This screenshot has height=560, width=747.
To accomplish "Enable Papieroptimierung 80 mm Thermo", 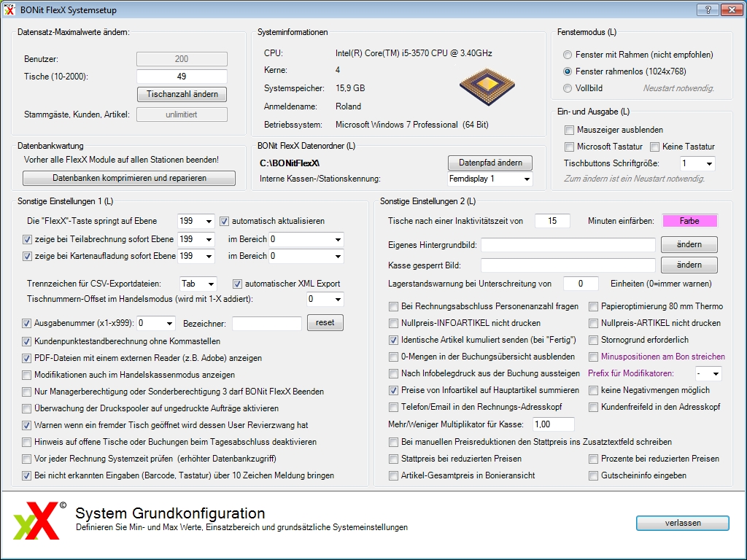I will (x=593, y=307).
